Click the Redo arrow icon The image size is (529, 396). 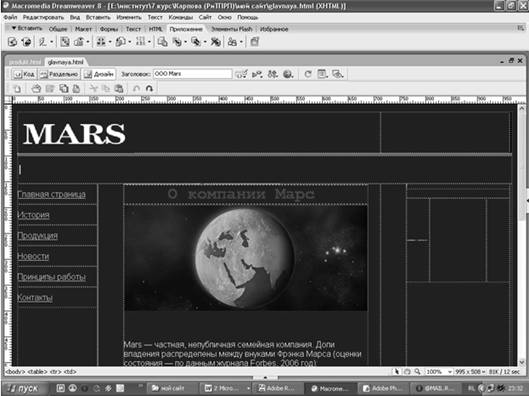point(149,89)
